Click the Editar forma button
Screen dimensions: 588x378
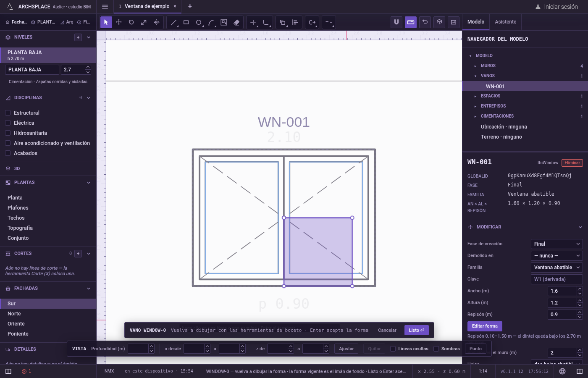tap(485, 326)
